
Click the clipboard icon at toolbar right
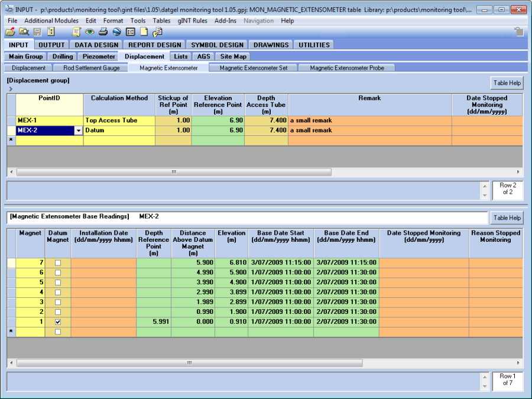pyautogui.click(x=518, y=32)
